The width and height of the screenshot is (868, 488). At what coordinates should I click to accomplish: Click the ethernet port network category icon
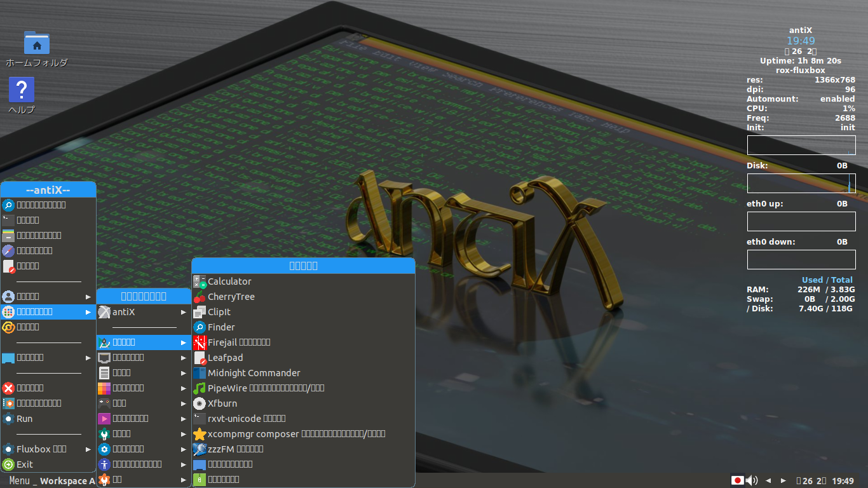pos(104,358)
